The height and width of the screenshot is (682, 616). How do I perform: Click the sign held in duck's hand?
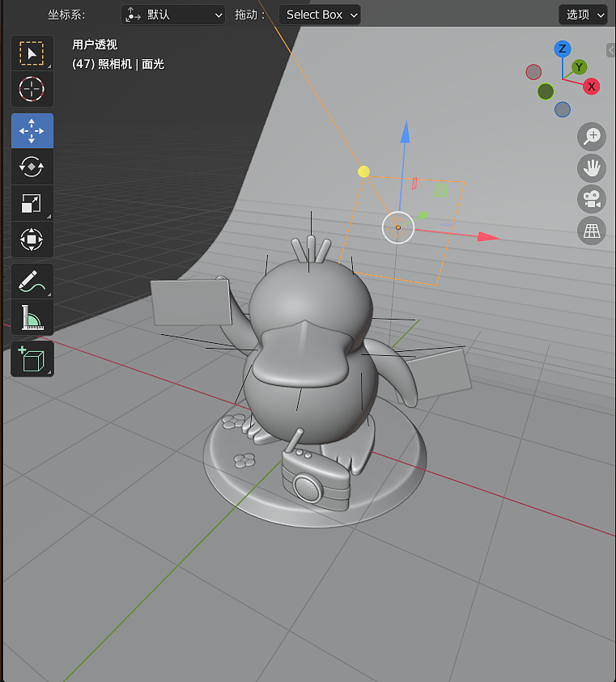[191, 303]
